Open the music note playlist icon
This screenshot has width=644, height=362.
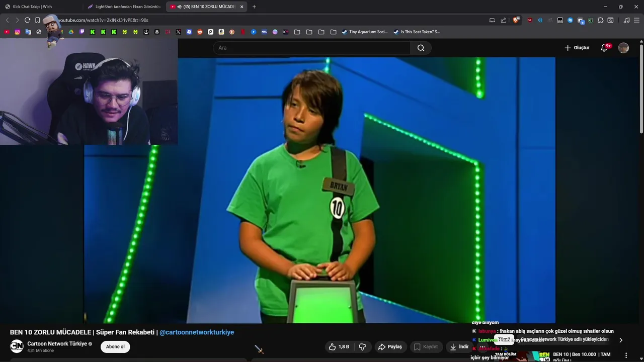pyautogui.click(x=626, y=20)
